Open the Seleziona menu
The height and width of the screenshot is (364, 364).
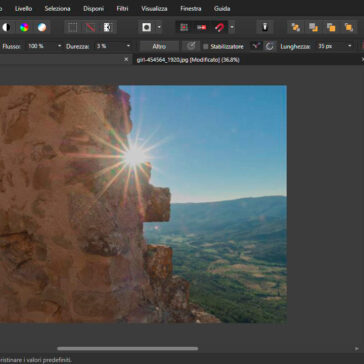point(57,9)
